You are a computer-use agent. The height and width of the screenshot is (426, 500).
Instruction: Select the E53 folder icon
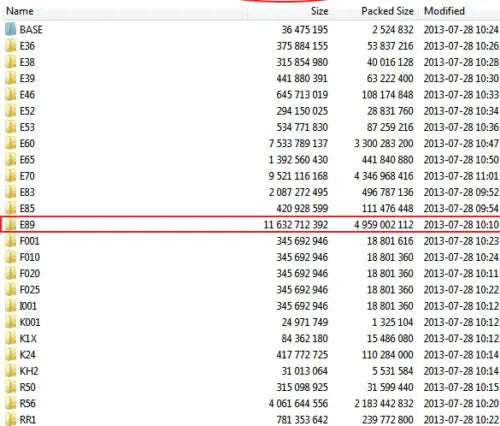click(10, 127)
